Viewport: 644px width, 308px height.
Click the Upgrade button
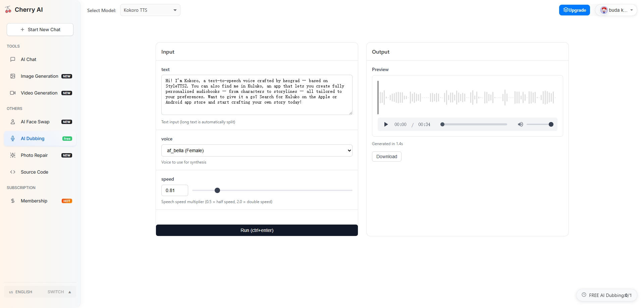point(574,10)
